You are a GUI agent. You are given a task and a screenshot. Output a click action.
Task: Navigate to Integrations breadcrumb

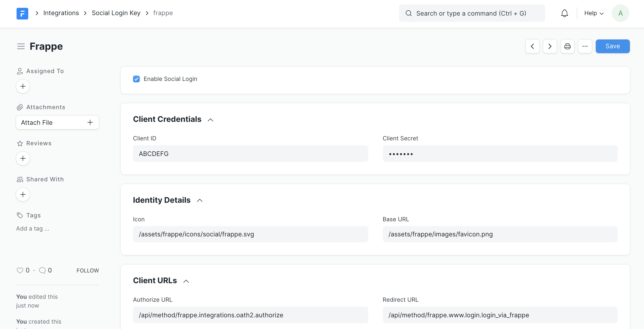(x=61, y=13)
